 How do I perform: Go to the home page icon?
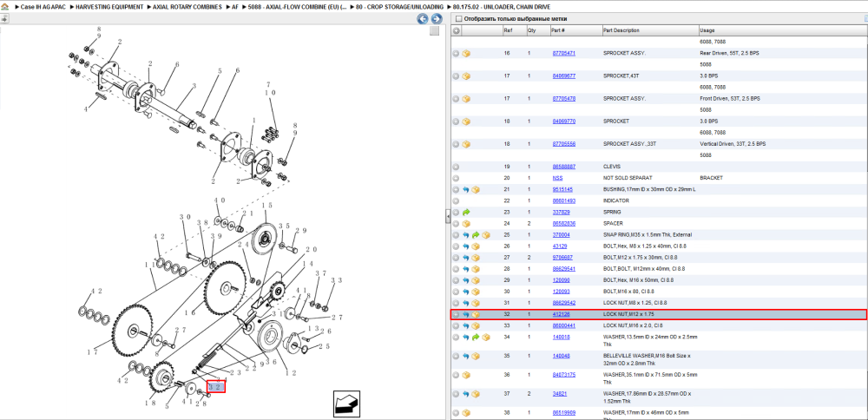point(4,7)
